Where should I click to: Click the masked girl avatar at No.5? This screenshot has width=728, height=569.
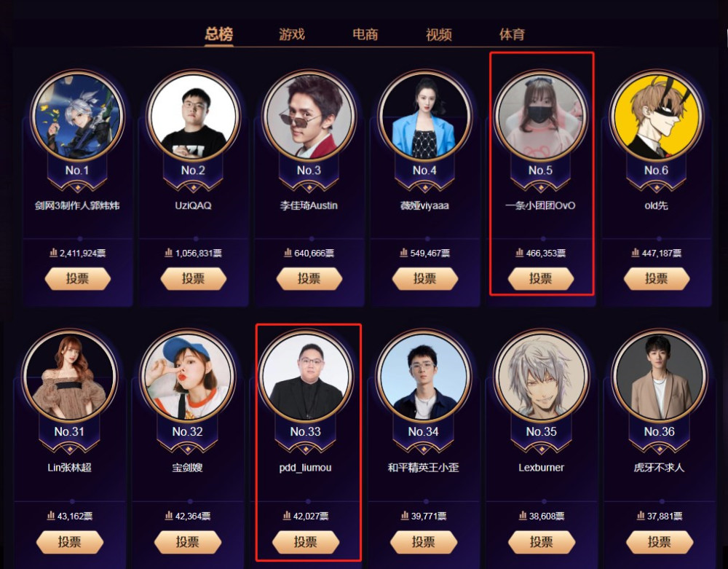click(540, 116)
